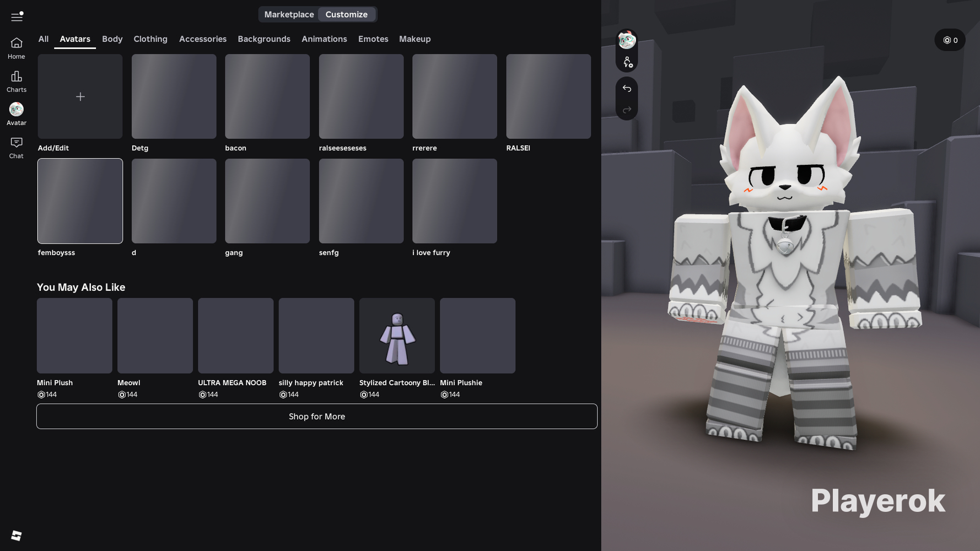Open the hamburger menu icon
Image resolution: width=980 pixels, height=551 pixels.
[17, 17]
